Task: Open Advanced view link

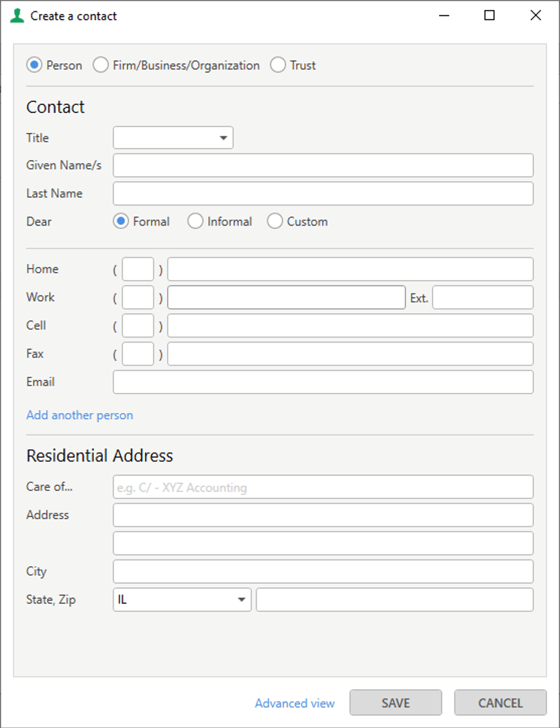Action: (x=294, y=703)
